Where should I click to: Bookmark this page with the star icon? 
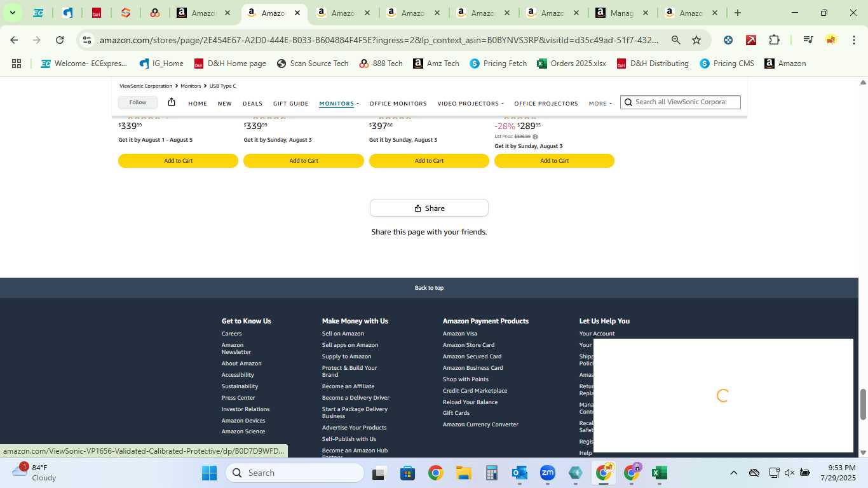point(696,40)
